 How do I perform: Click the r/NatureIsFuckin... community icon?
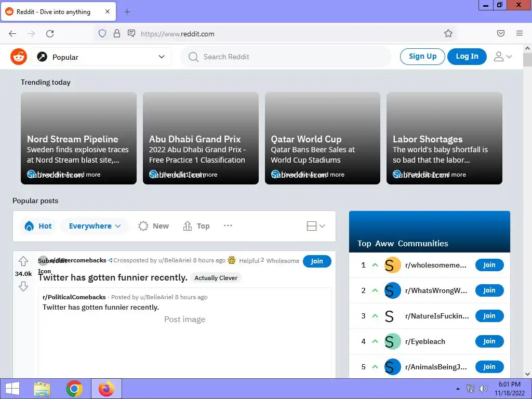point(390,316)
